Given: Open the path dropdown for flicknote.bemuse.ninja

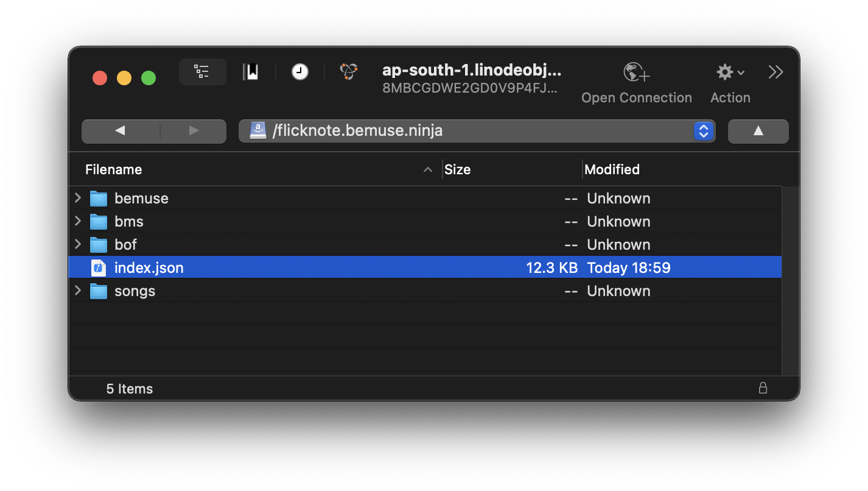Looking at the screenshot, I should 703,130.
